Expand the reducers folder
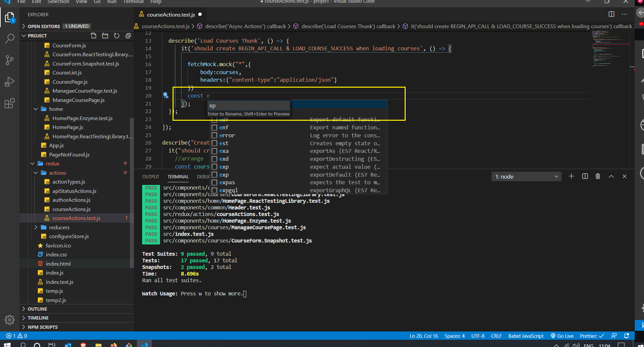 (x=35, y=227)
